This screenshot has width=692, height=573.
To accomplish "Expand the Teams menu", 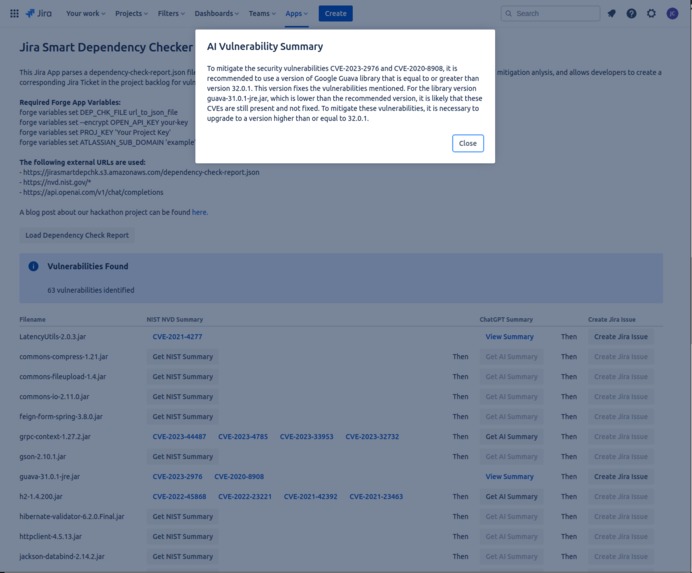I will click(x=262, y=14).
